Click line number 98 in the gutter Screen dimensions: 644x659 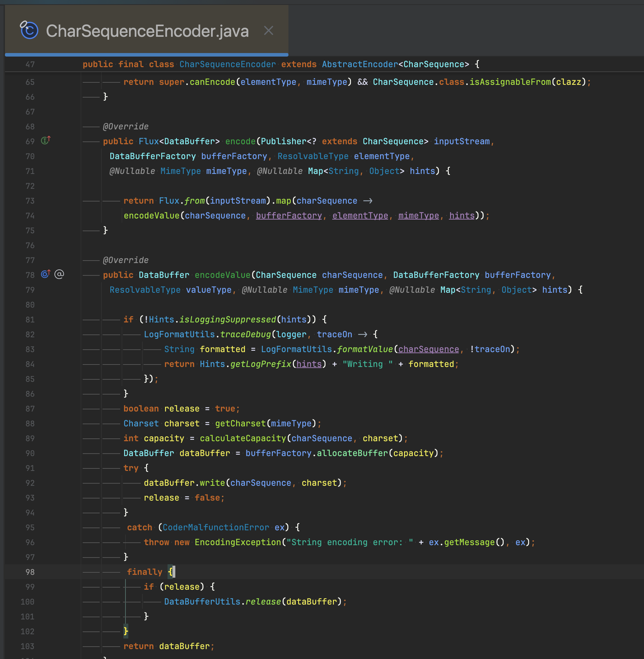(x=30, y=572)
